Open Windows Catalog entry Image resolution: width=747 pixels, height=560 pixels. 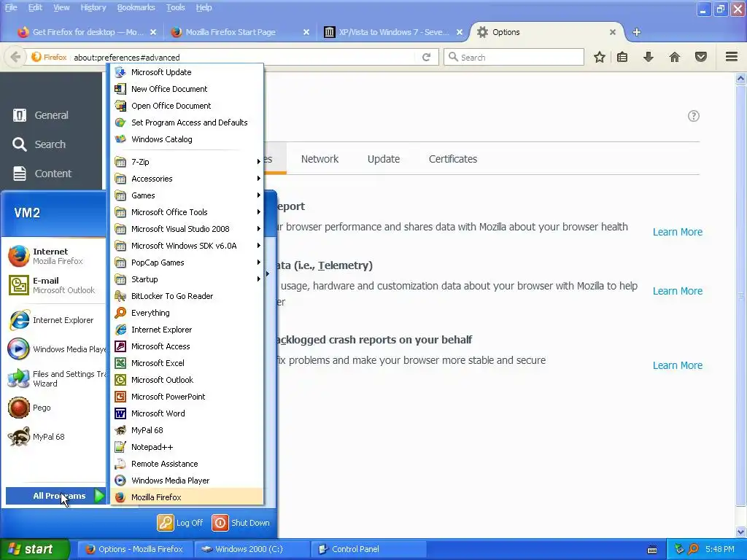click(187, 139)
